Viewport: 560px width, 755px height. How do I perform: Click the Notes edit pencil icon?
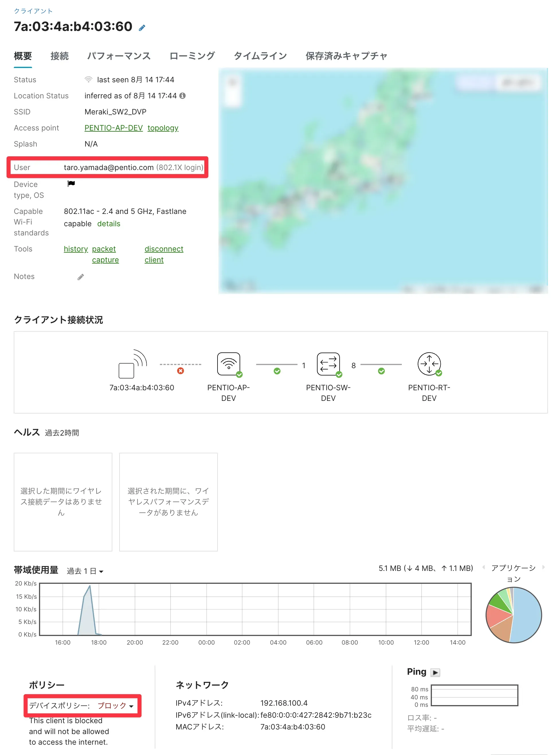click(x=80, y=277)
